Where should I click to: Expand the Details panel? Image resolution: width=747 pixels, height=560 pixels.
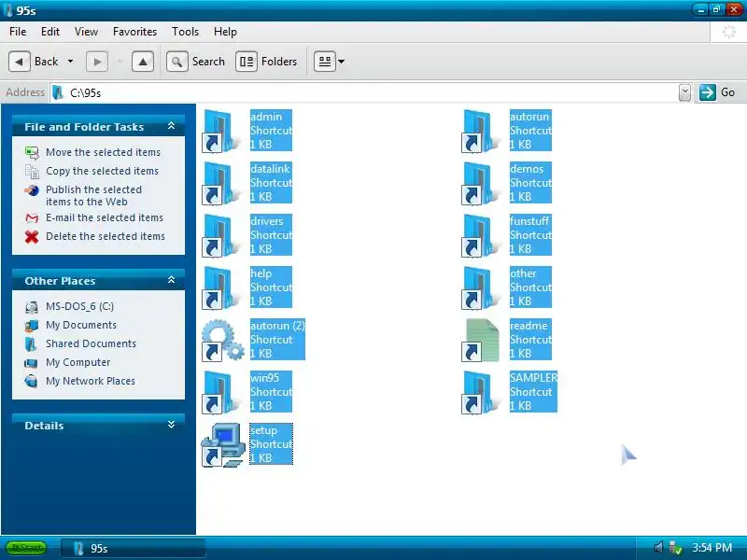[x=172, y=425]
